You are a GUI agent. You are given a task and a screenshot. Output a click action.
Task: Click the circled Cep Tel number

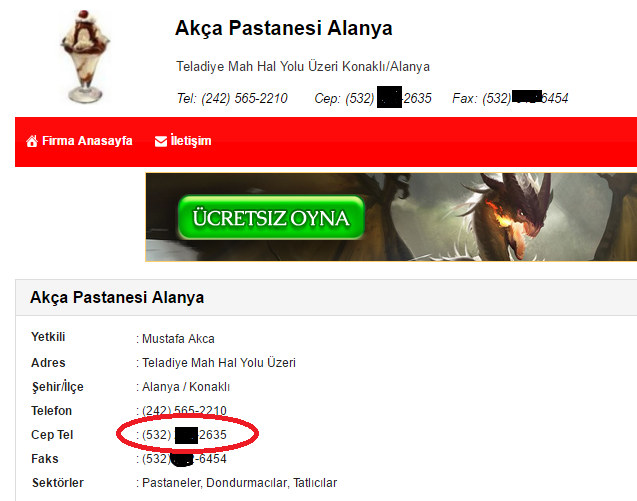pyautogui.click(x=184, y=435)
